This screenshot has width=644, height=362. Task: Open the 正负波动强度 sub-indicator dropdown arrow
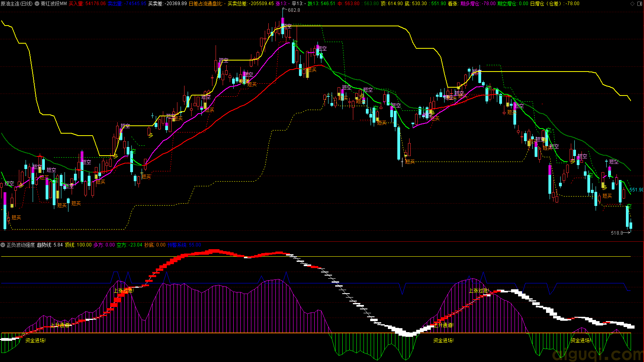pyautogui.click(x=3, y=245)
